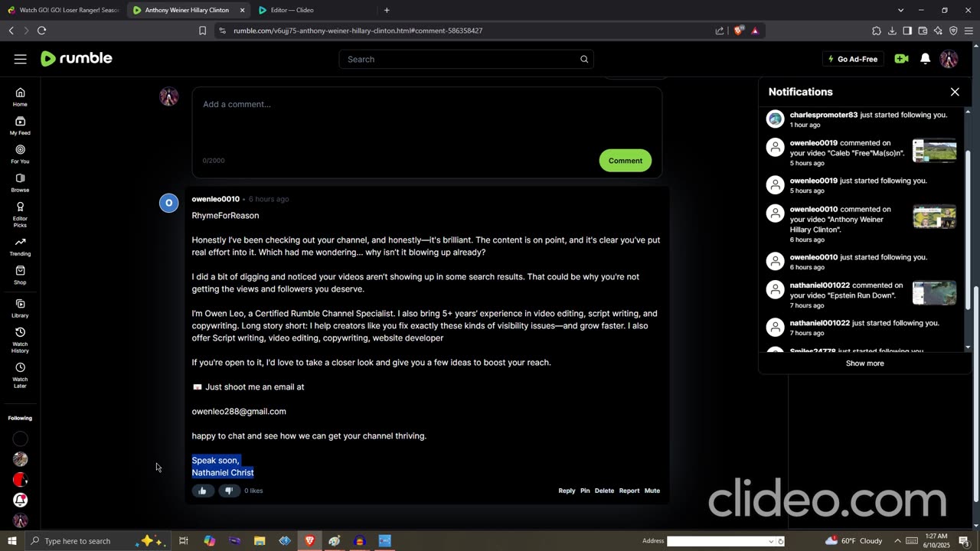The width and height of the screenshot is (980, 551).
Task: Click owenleo0010 username on comment
Action: pyautogui.click(x=215, y=199)
